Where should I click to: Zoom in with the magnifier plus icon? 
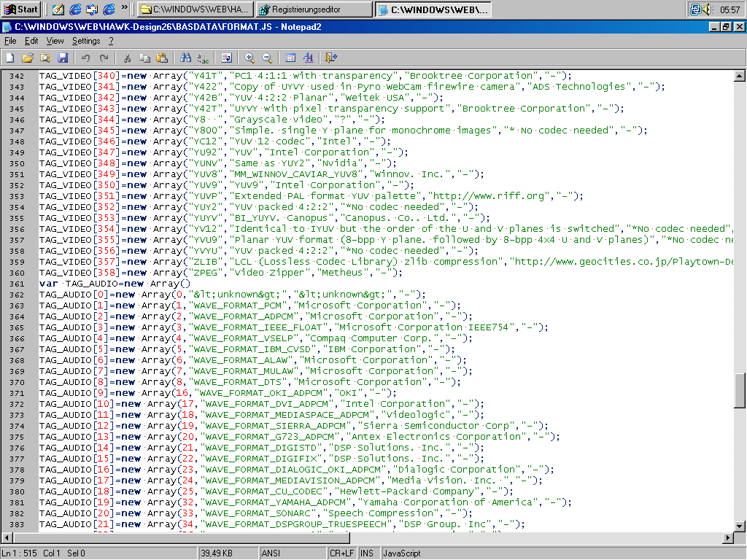[249, 58]
